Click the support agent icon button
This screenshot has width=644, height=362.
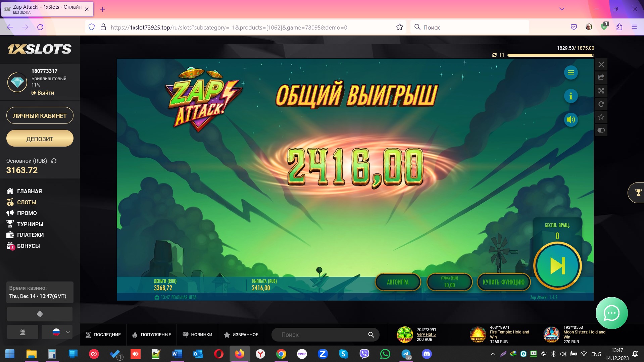coord(22,332)
